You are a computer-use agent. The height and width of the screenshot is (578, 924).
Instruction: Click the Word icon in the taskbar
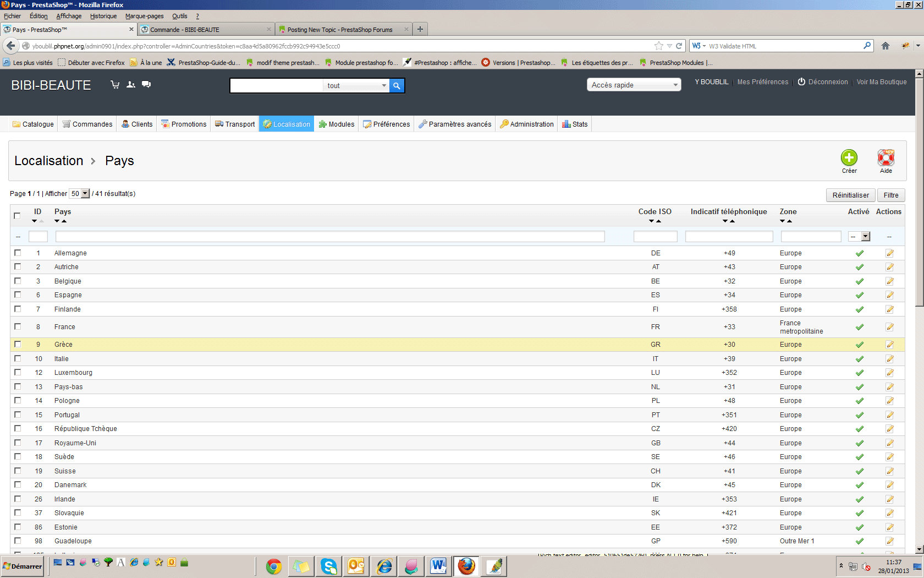(x=438, y=566)
